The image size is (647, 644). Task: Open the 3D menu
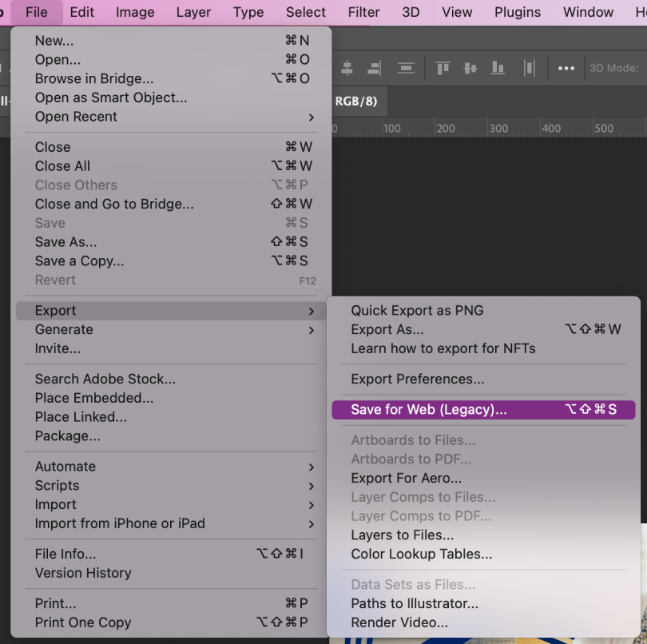click(411, 13)
